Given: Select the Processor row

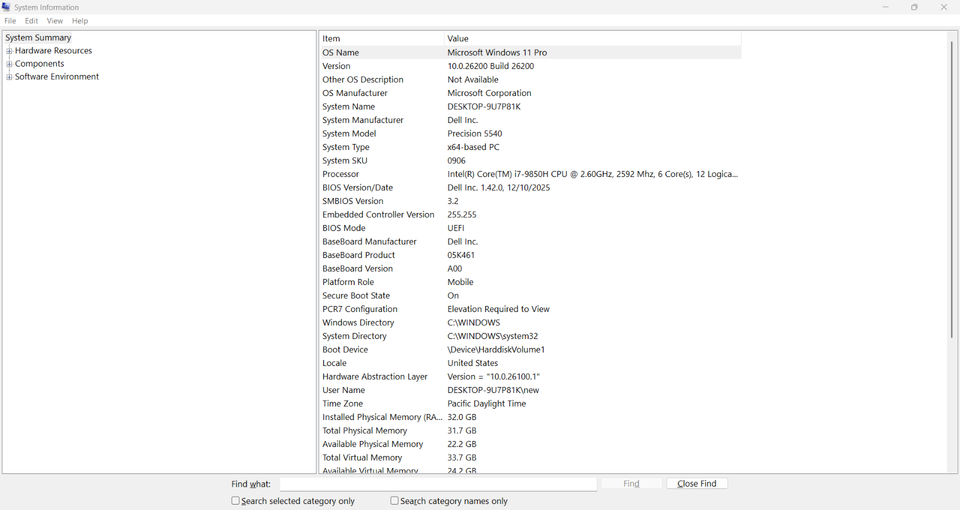Looking at the screenshot, I should (530, 174).
